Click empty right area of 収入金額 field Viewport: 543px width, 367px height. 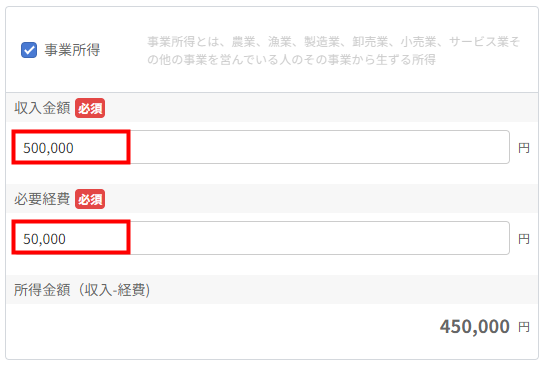coord(319,147)
